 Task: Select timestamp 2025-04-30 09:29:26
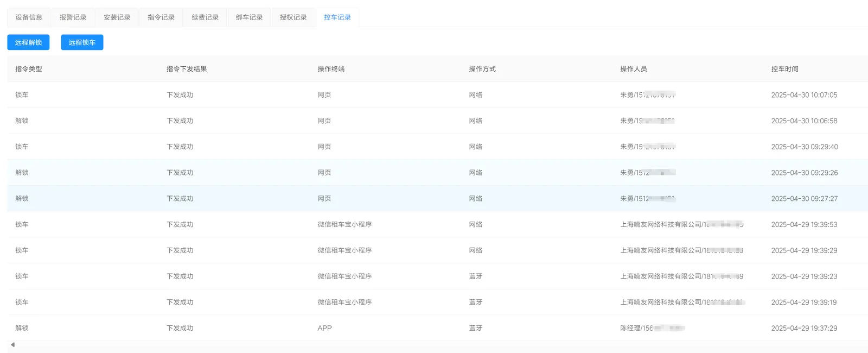coord(805,173)
